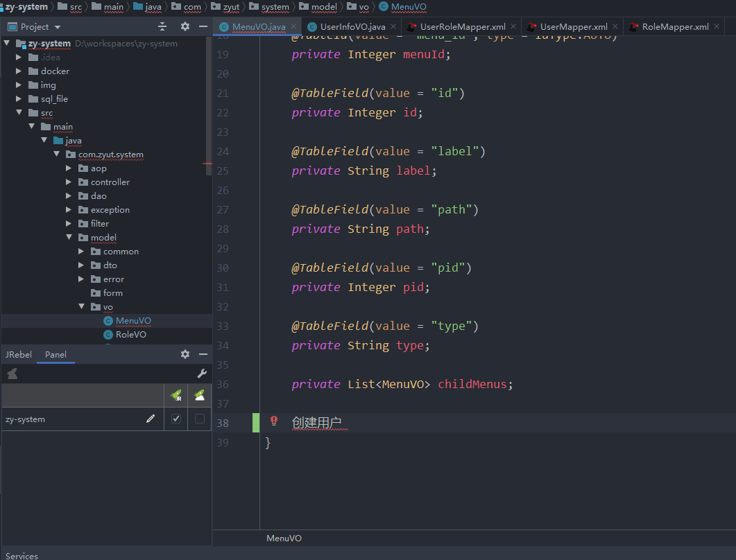
Task: Open the JRebel tab in the bottom panel
Action: tap(19, 354)
